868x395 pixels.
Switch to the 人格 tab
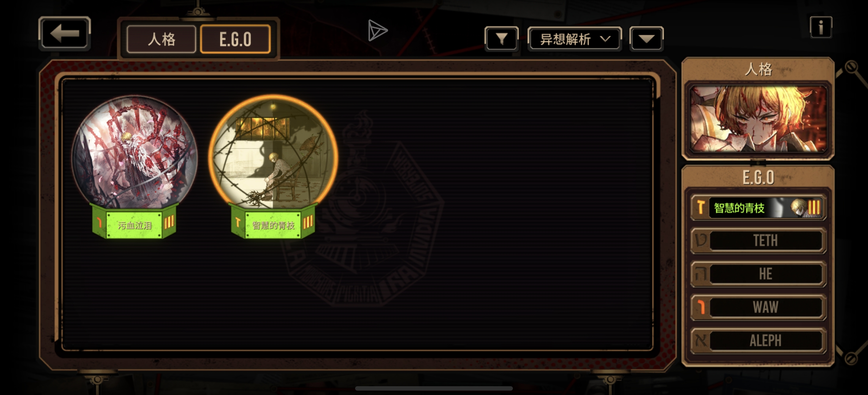coord(161,39)
